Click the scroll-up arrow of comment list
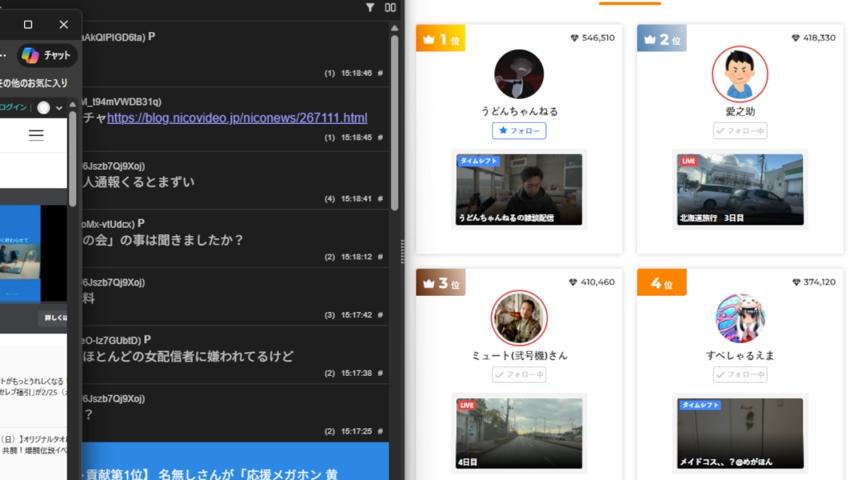This screenshot has height=480, width=854. [394, 28]
